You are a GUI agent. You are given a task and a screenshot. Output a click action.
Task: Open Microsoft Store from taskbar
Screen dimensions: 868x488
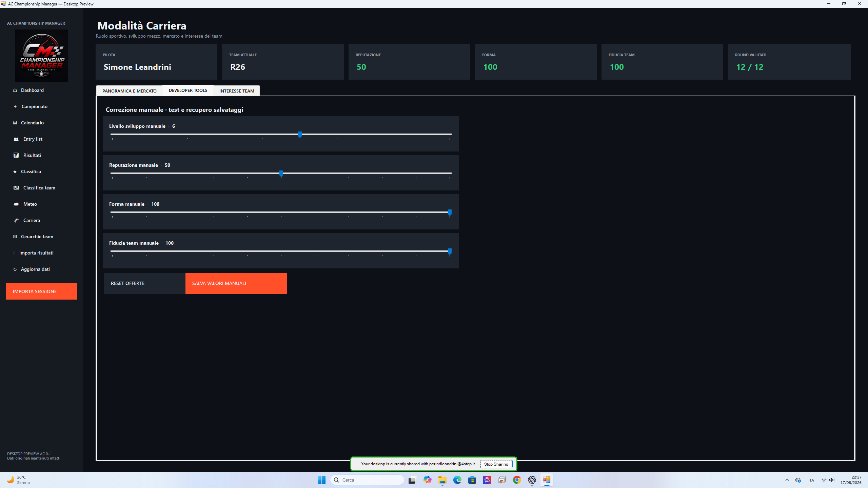472,480
